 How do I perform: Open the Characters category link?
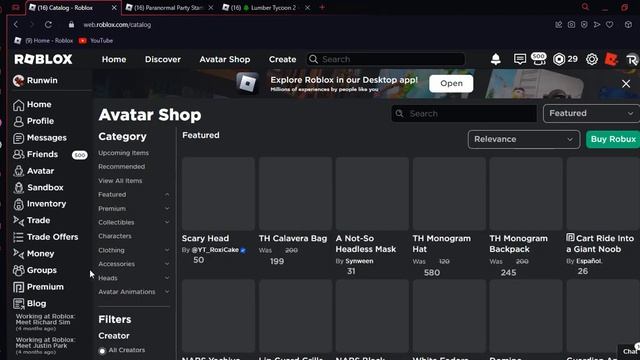115,236
